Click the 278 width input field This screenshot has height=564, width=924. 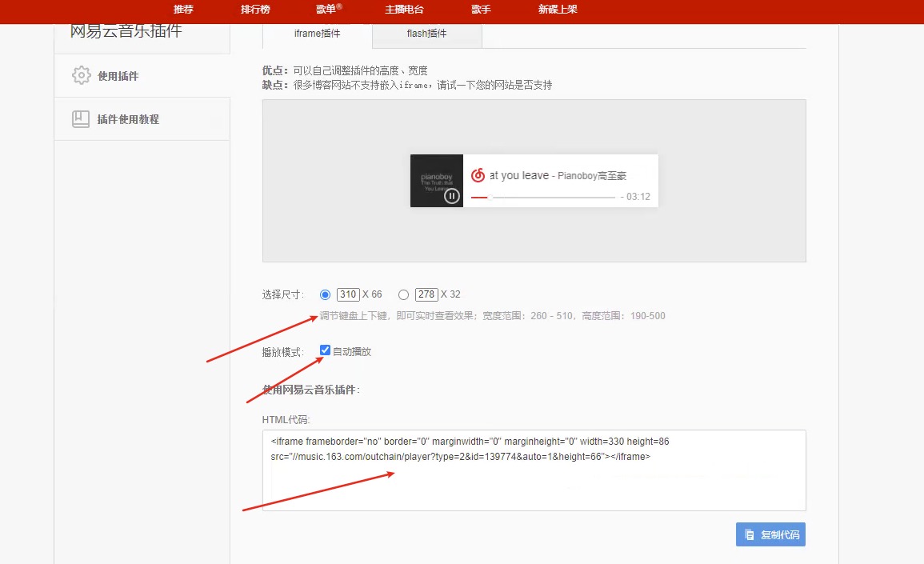tap(426, 294)
